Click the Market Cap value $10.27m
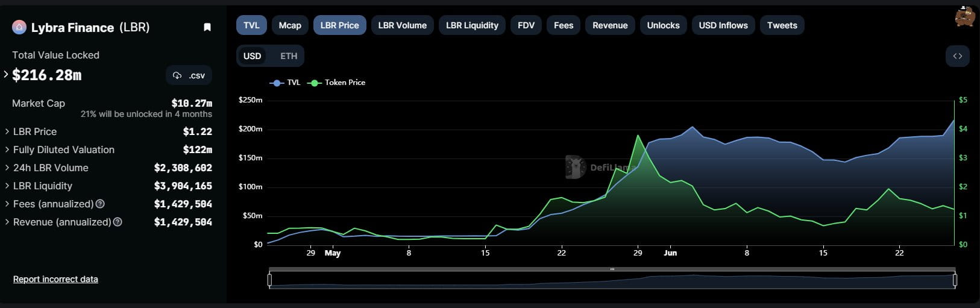Image resolution: width=980 pixels, height=308 pixels. (x=192, y=103)
